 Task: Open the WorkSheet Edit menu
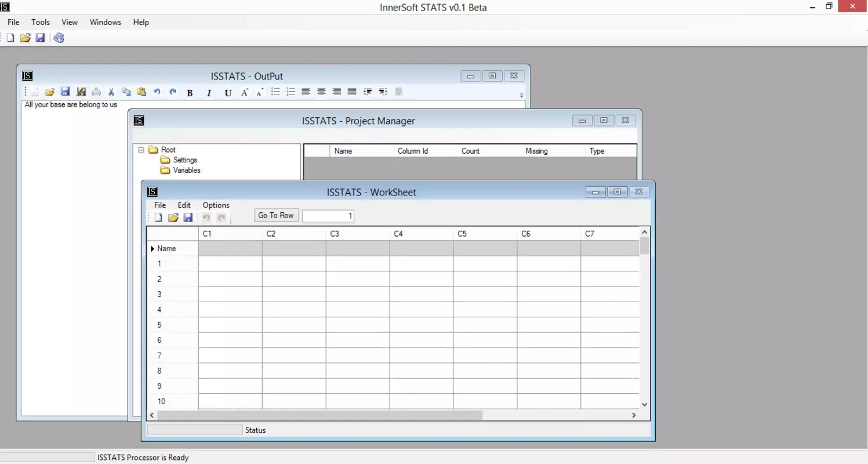pos(184,205)
